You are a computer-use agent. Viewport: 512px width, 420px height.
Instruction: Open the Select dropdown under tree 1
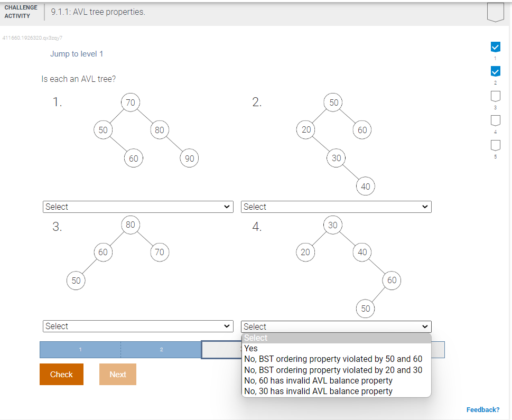pyautogui.click(x=137, y=207)
